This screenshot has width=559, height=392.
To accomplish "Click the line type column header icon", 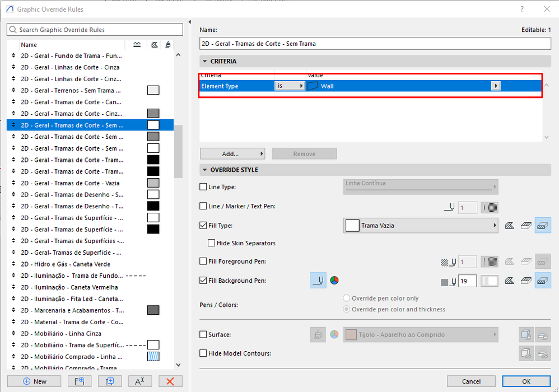I will click(x=137, y=45).
